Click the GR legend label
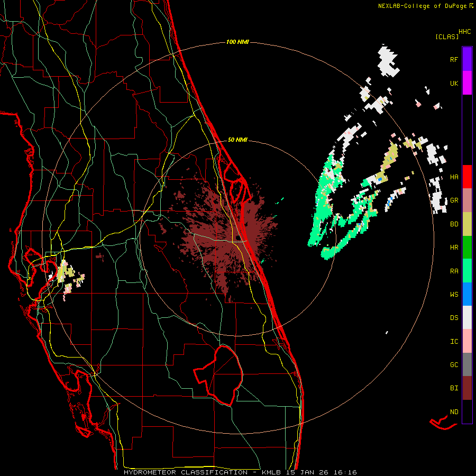This screenshot has width=476, height=476. pos(454,200)
